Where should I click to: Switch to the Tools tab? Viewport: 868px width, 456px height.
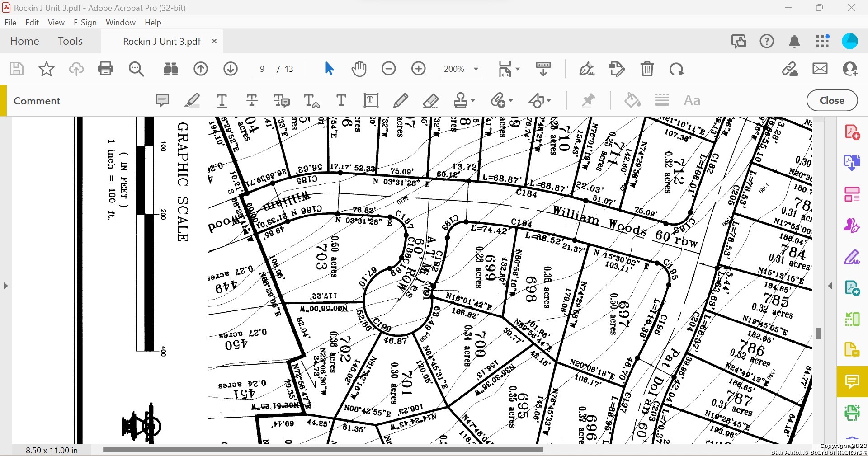tap(70, 41)
